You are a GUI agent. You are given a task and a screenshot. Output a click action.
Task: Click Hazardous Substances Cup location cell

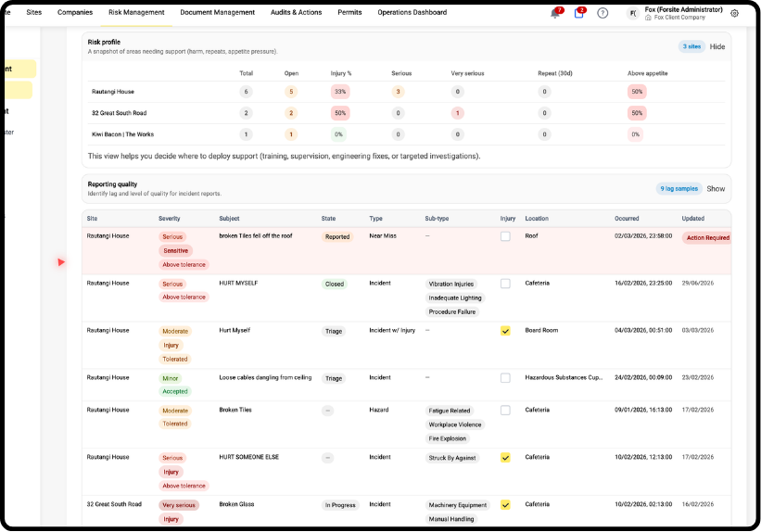click(564, 377)
